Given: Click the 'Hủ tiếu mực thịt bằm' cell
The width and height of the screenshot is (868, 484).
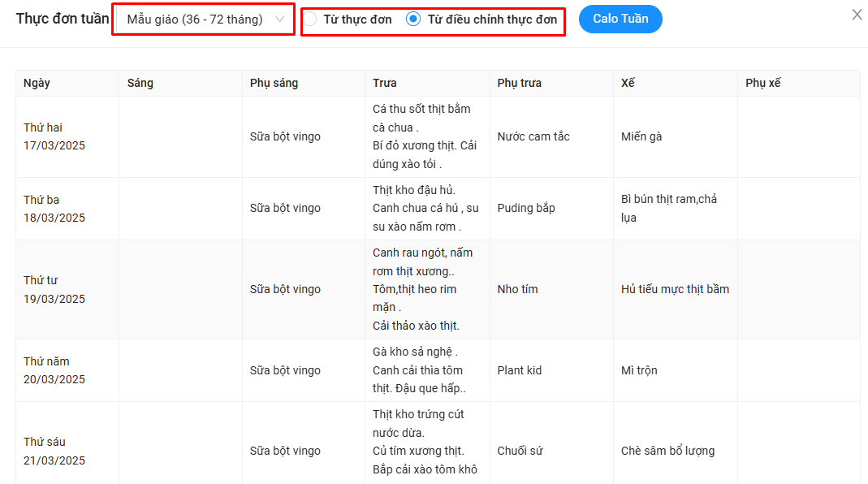Looking at the screenshot, I should (x=675, y=289).
